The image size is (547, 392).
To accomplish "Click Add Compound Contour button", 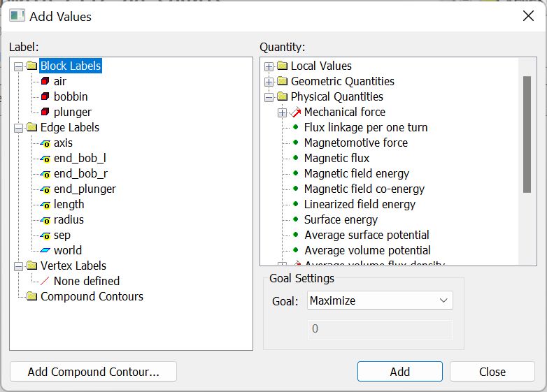I will point(93,371).
